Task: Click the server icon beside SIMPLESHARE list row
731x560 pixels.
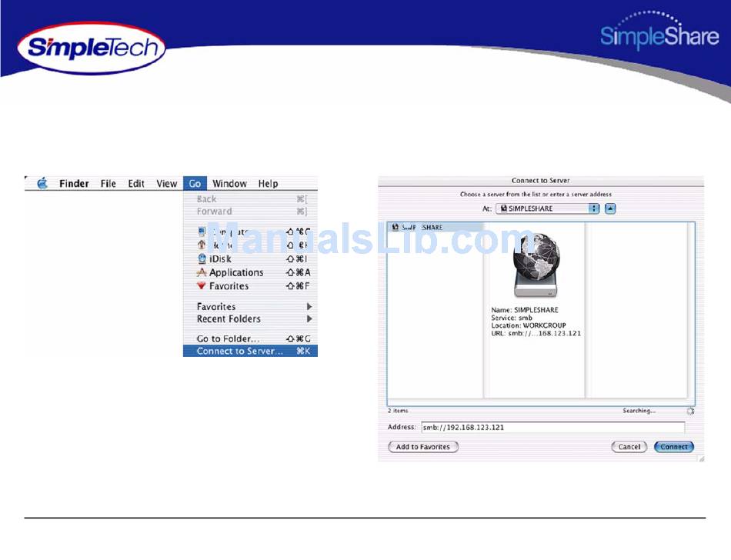Action: (396, 227)
